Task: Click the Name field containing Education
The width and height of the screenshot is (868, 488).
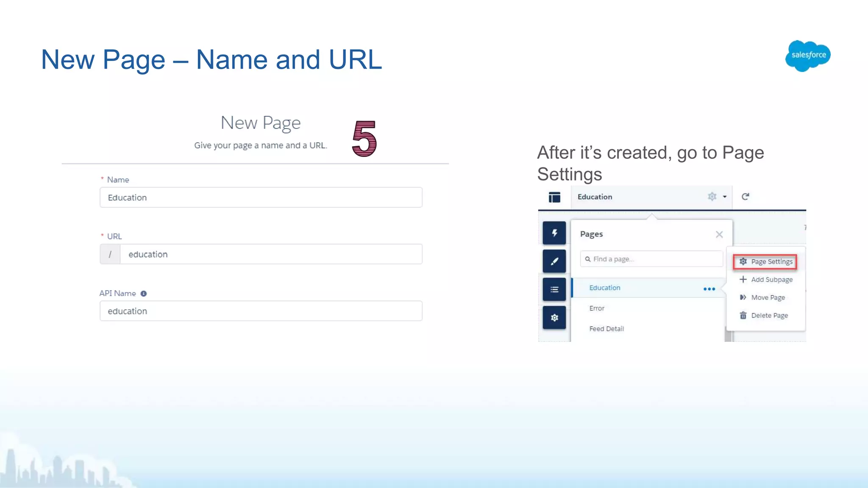Action: [261, 197]
